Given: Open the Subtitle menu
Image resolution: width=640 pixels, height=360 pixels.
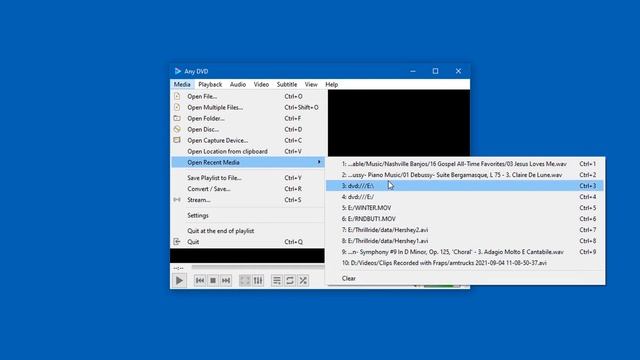Looking at the screenshot, I should 287,84.
